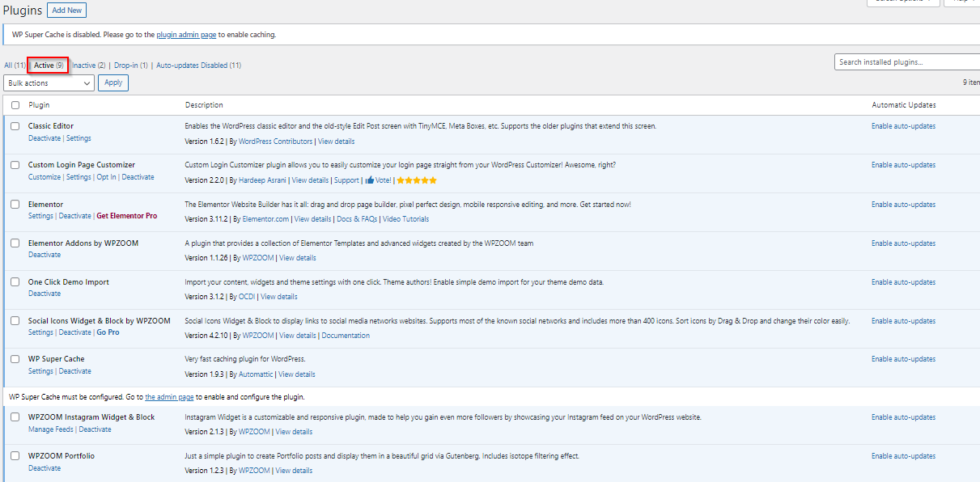Screen dimensions: 980x482
Task: View details for WPZOOM Portfolio
Action: point(294,471)
